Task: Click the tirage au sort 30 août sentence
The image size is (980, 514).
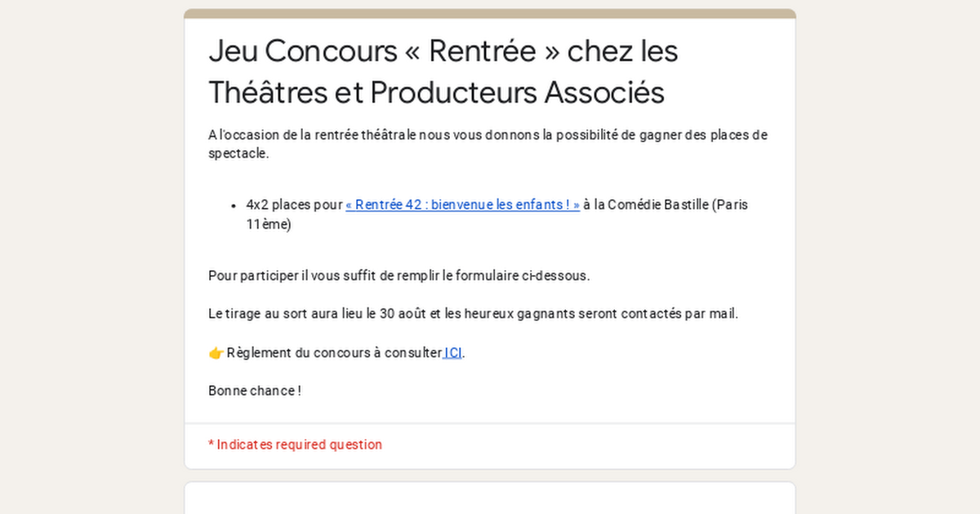Action: point(473,313)
